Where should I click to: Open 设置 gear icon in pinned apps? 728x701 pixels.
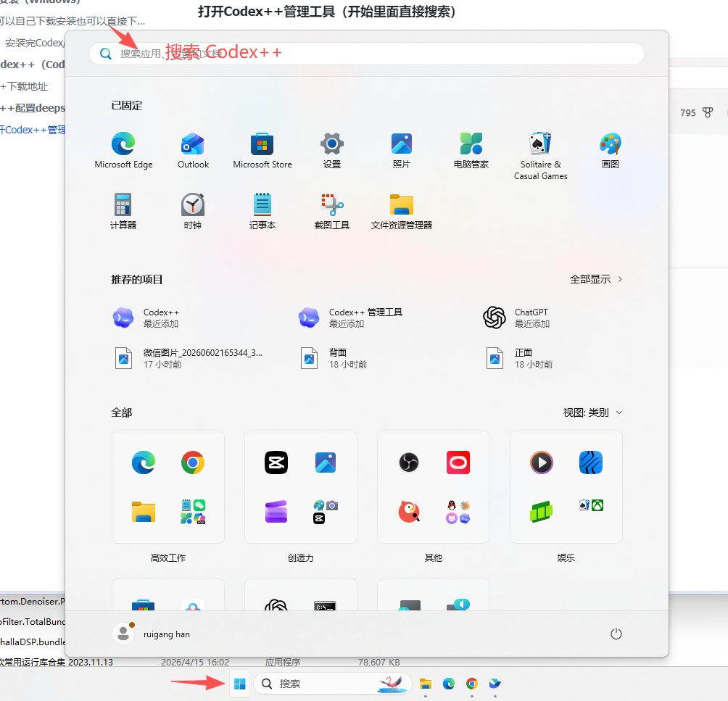coord(332,150)
